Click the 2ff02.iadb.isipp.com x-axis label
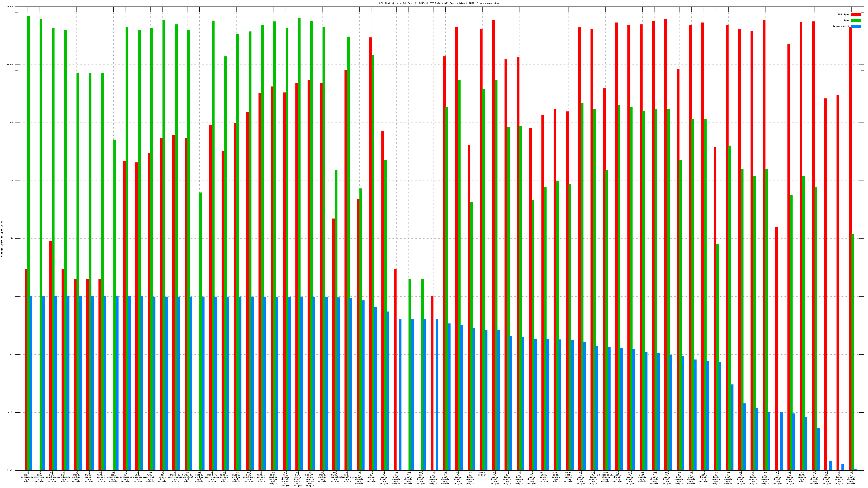868x488 pixels. (x=544, y=477)
